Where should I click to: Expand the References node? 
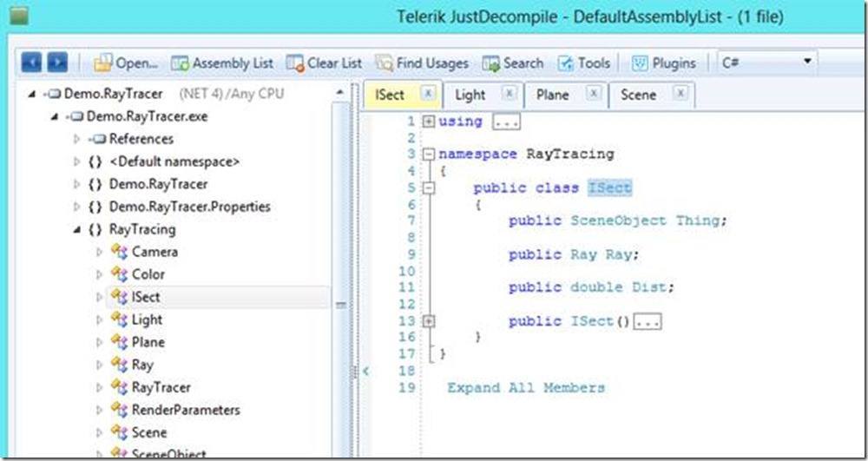pos(77,139)
